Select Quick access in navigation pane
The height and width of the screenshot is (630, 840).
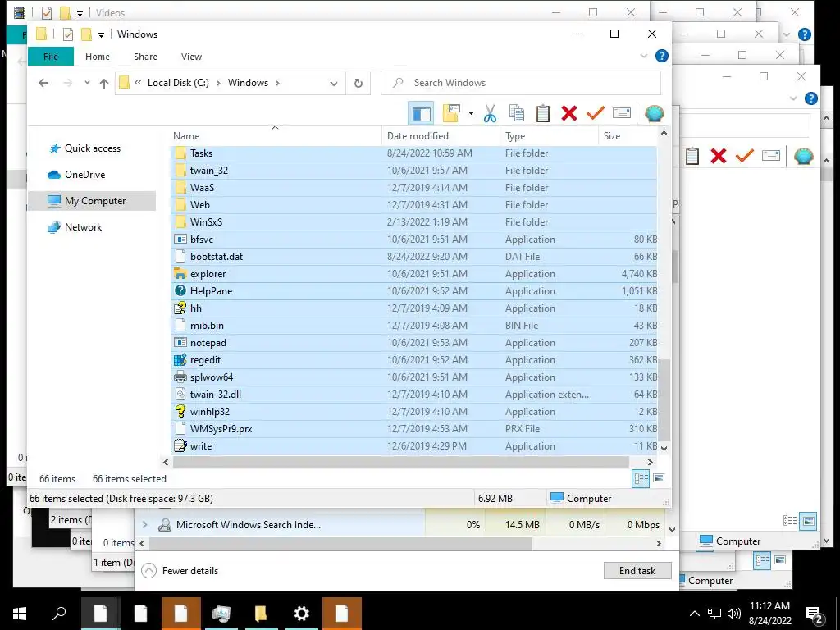pos(93,148)
